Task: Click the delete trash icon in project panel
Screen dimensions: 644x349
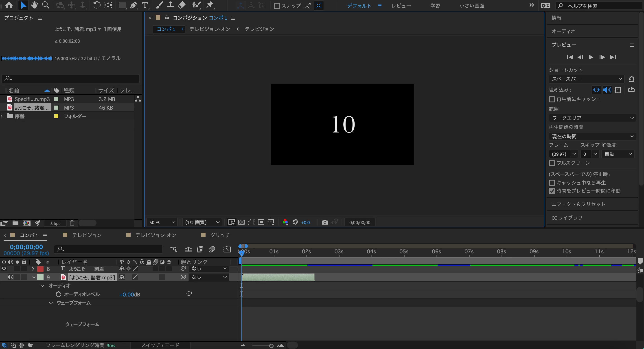Action: point(72,223)
